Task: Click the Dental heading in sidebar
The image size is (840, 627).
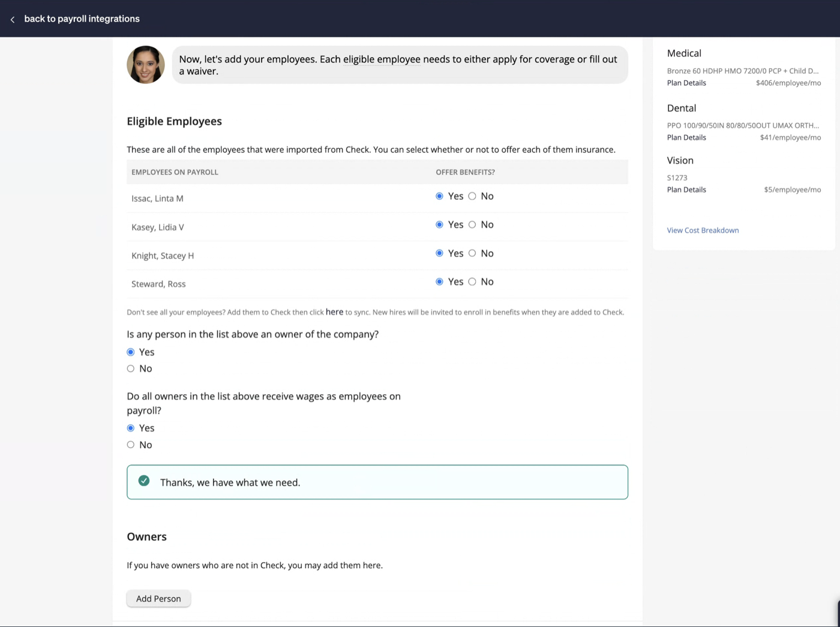Action: pos(682,108)
